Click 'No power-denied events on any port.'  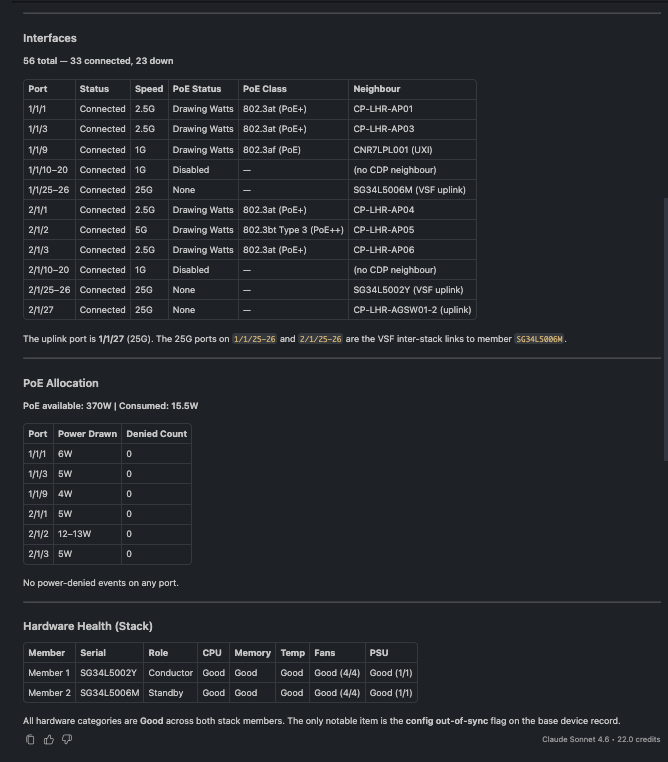pos(101,583)
